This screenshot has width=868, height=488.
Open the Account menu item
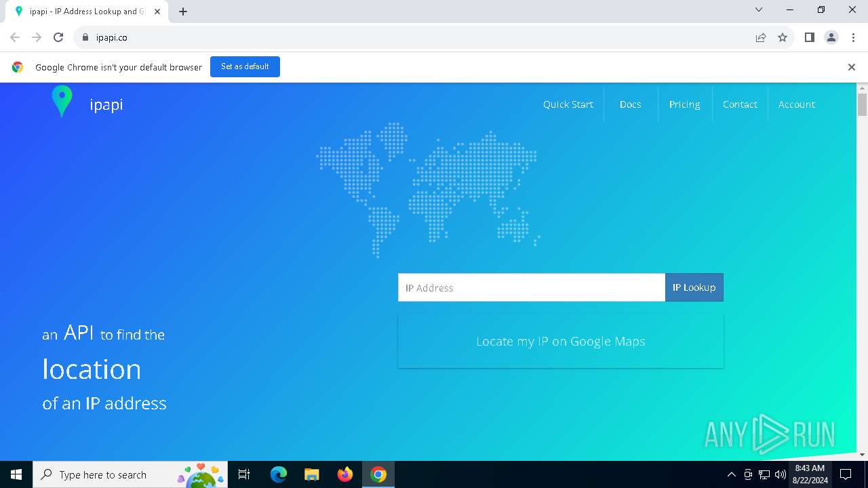pos(797,104)
